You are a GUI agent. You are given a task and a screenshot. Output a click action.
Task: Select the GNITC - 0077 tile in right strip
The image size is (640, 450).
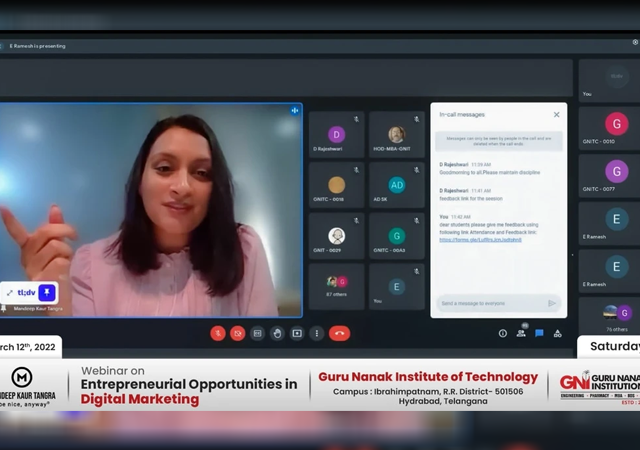click(x=610, y=176)
